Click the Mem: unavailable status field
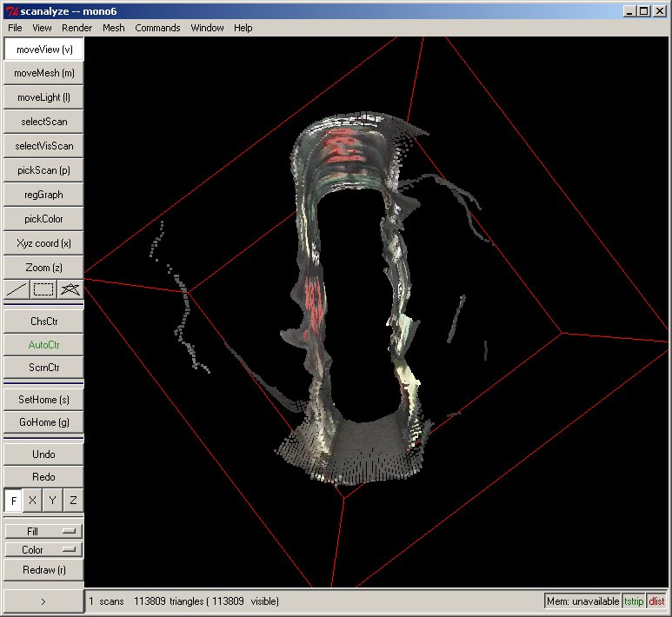Screen dimensions: 672x617 tap(582, 601)
